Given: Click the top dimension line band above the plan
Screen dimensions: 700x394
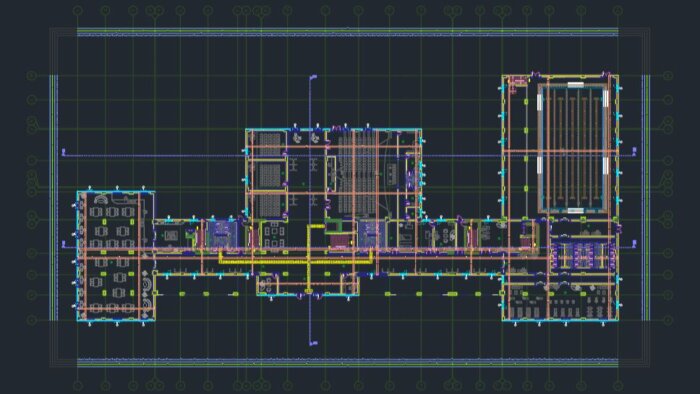Looking at the screenshot, I should click(348, 33).
